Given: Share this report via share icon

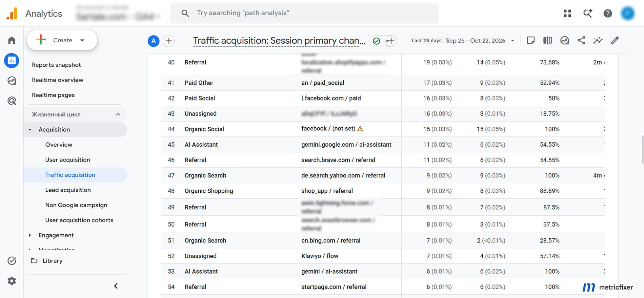Looking at the screenshot, I should [581, 41].
